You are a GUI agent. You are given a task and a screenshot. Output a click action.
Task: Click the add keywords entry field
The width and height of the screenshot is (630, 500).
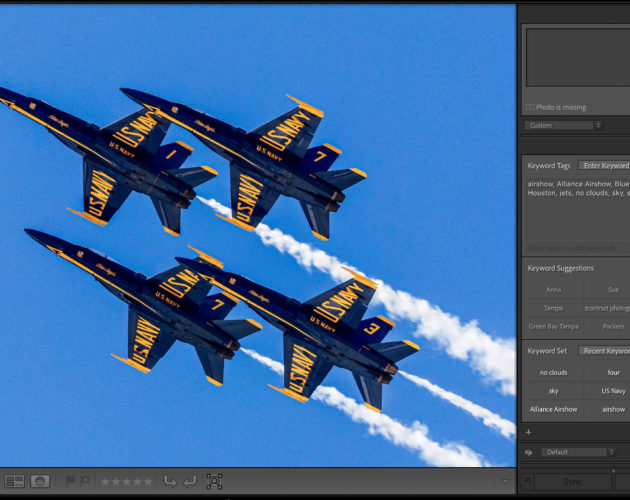(x=577, y=248)
